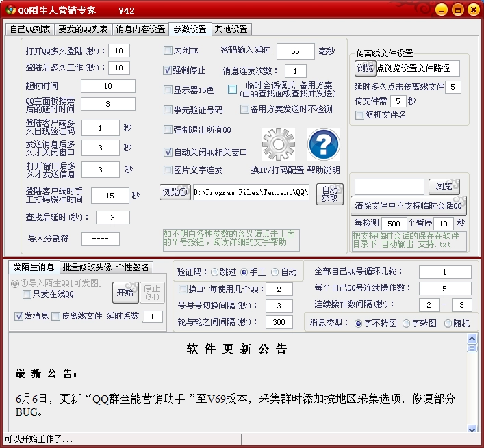The height and width of the screenshot is (448, 484).
Task: Click 导入分割符 input field
Action: 101,239
